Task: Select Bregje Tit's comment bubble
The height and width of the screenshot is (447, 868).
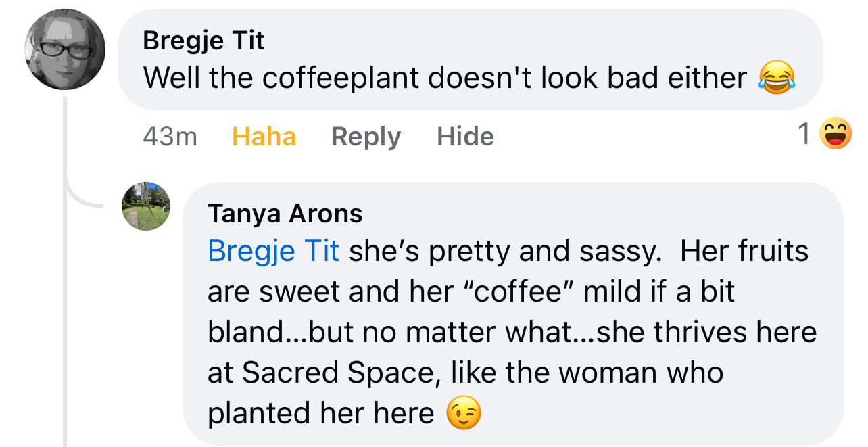Action: click(471, 60)
